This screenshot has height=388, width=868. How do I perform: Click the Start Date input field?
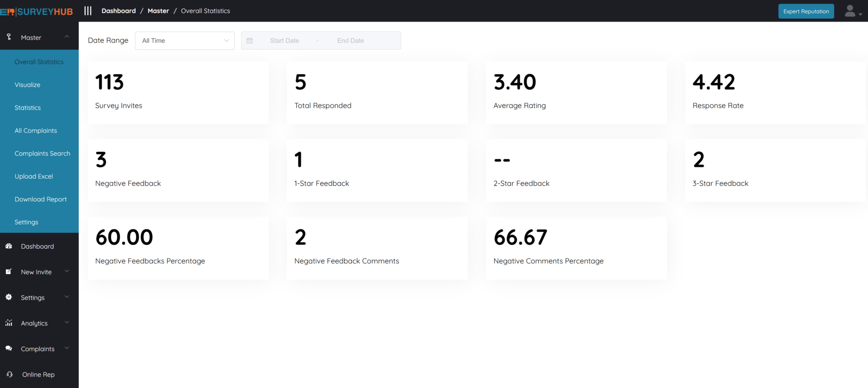click(x=284, y=41)
